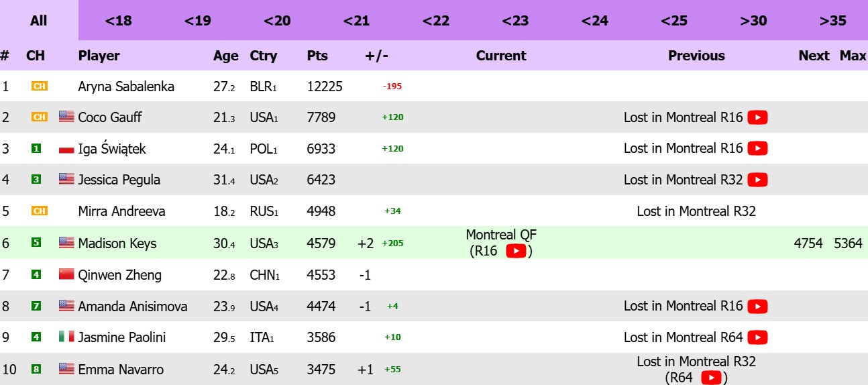Open YouTube video in Iga Świątek's row
The image size is (868, 385).
click(x=757, y=148)
